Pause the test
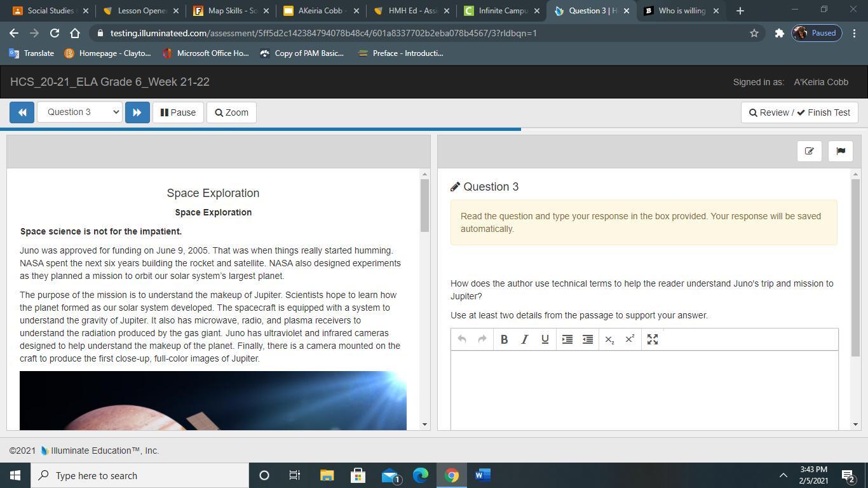The image size is (868, 488). [x=178, y=112]
